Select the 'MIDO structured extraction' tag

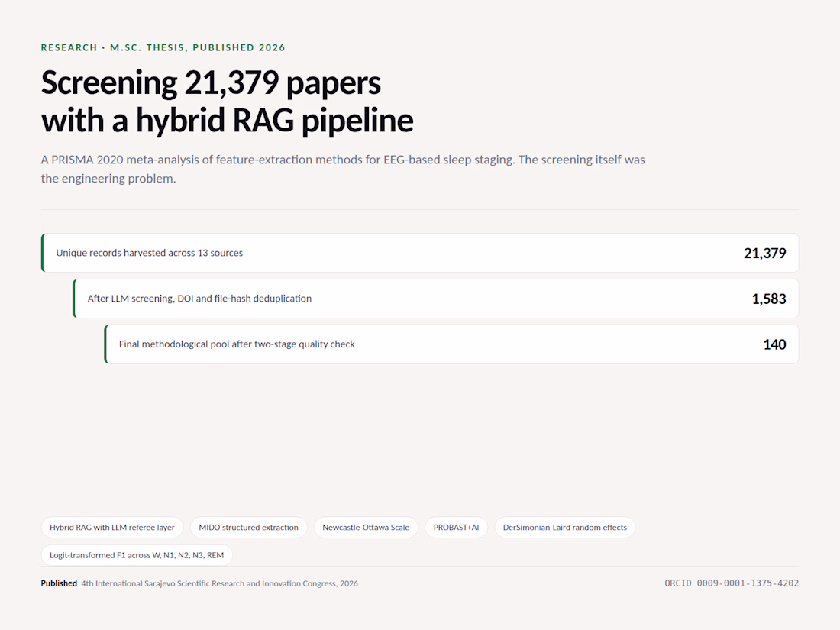click(x=249, y=527)
